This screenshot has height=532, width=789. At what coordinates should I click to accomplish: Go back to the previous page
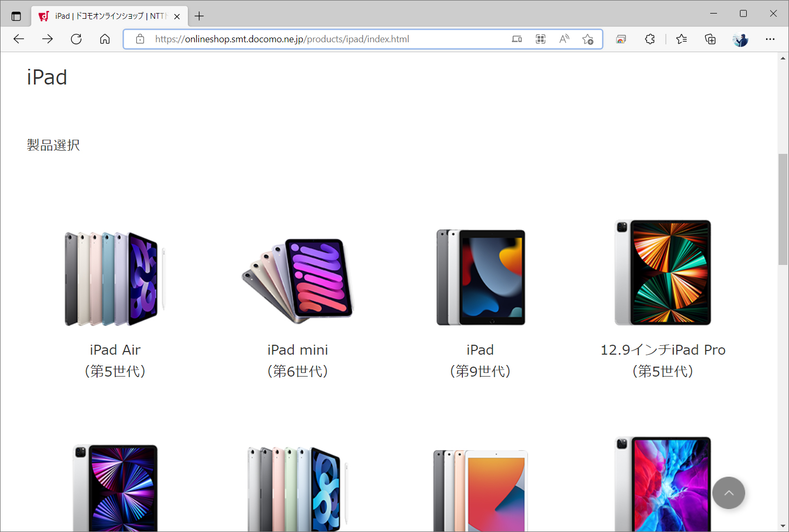(19, 39)
